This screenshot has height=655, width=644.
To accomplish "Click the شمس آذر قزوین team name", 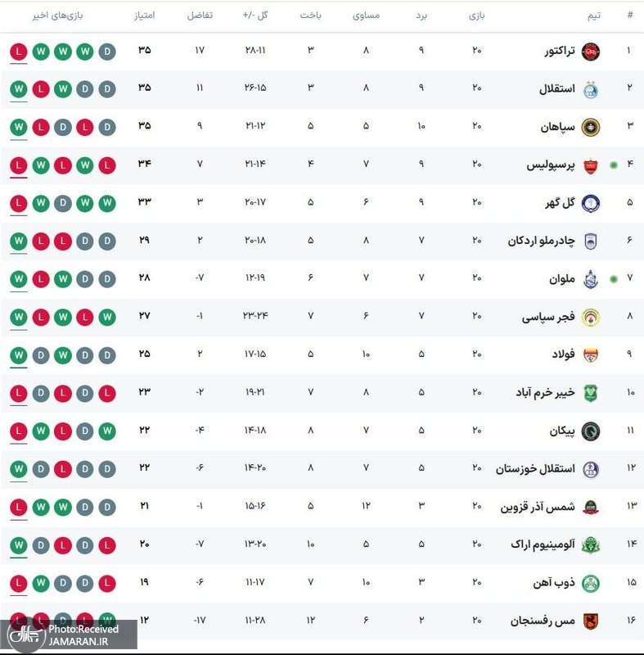I will (538, 506).
